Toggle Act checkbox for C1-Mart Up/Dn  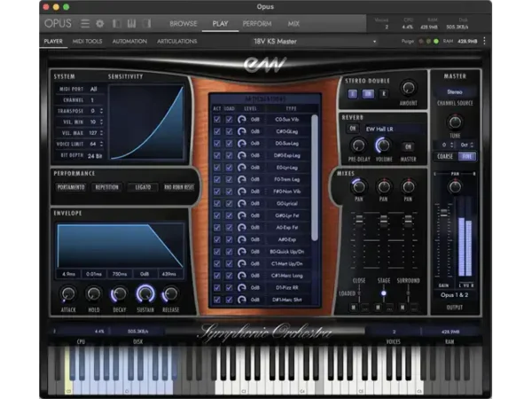pyautogui.click(x=217, y=263)
